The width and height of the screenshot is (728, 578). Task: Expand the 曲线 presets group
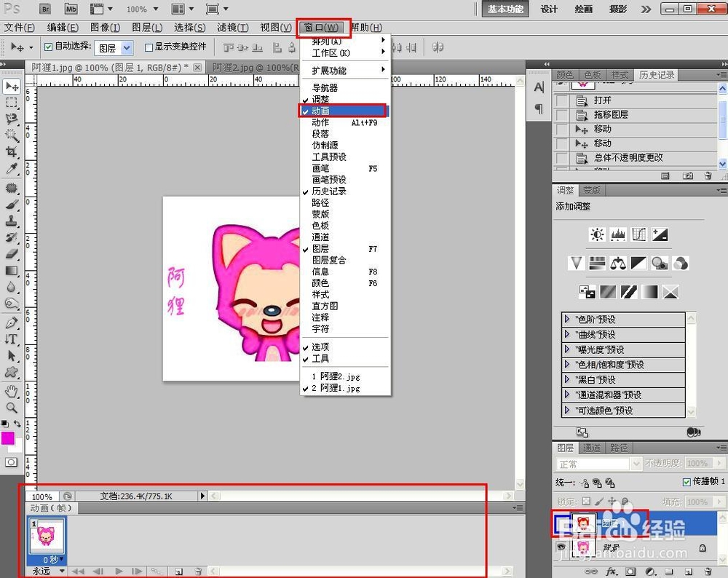567,334
